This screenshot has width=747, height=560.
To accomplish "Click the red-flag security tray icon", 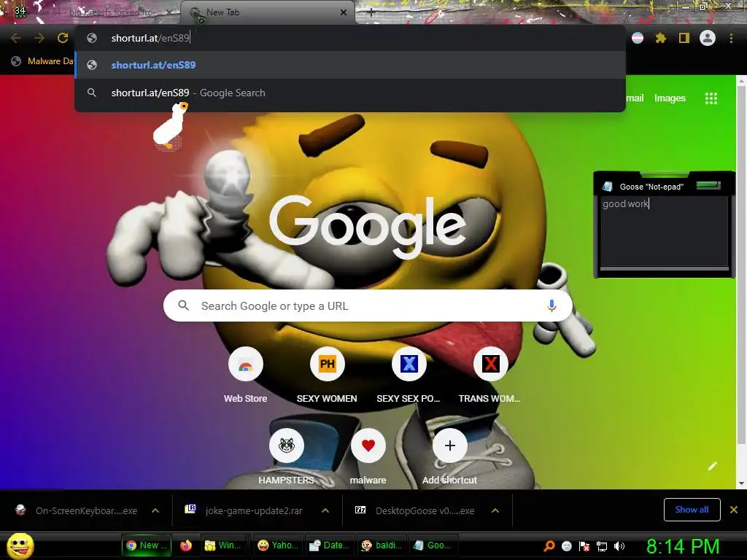I will (584, 546).
